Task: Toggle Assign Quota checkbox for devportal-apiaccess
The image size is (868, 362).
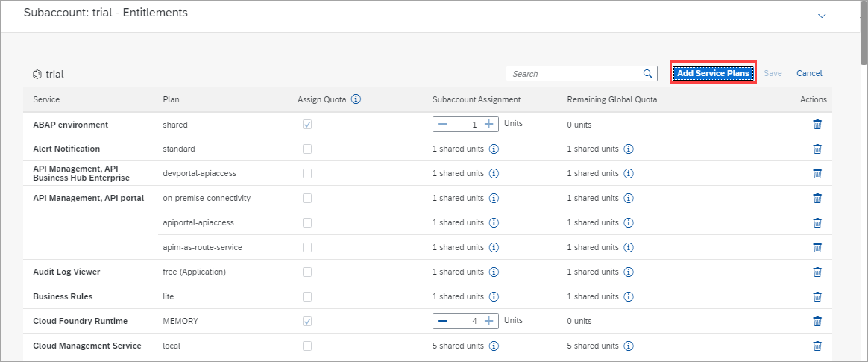Action: point(307,173)
